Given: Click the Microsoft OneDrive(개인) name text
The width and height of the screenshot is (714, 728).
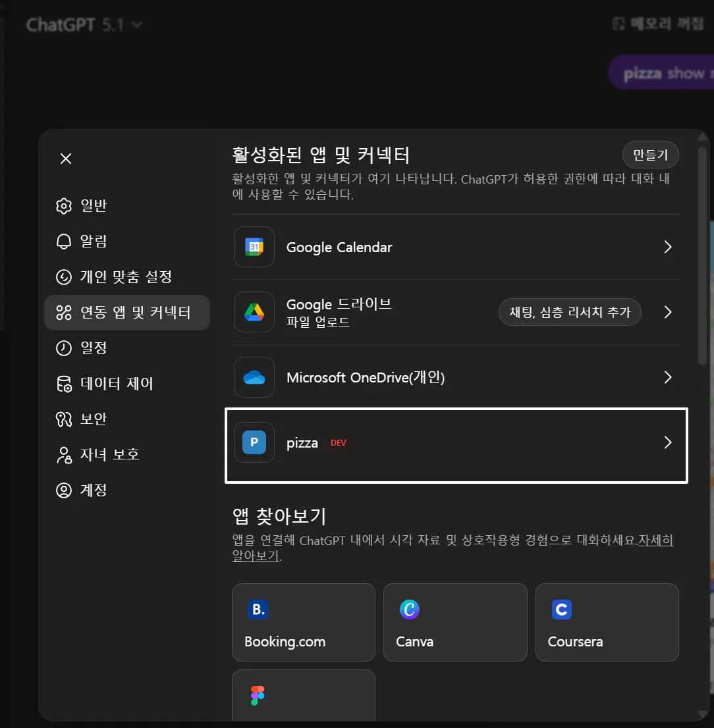Looking at the screenshot, I should click(366, 377).
